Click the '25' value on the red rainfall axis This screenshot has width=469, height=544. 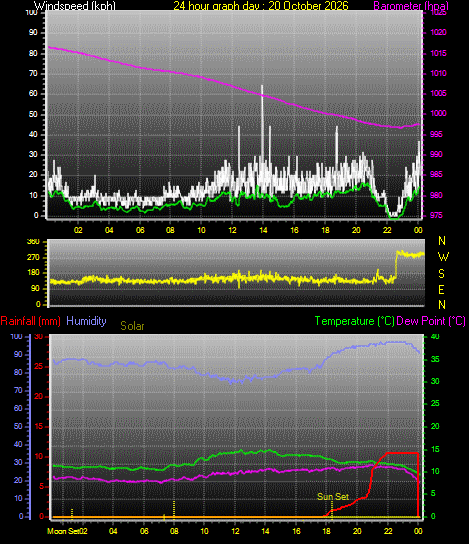(39, 366)
